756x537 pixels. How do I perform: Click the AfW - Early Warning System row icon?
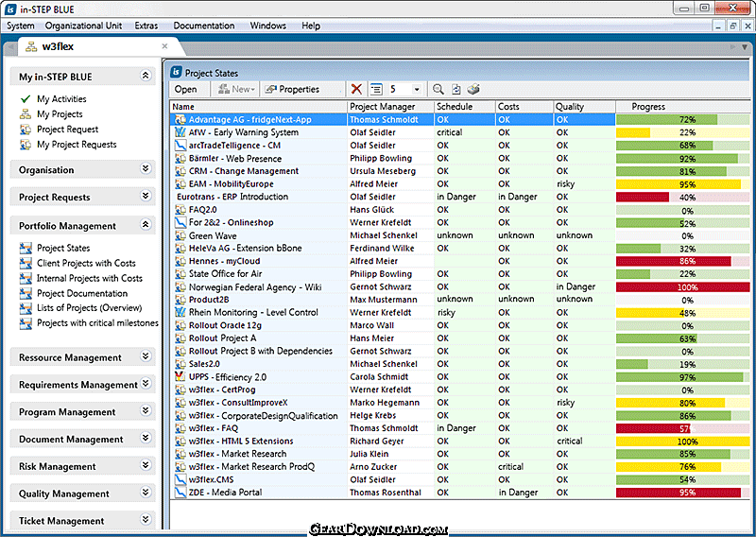click(180, 132)
